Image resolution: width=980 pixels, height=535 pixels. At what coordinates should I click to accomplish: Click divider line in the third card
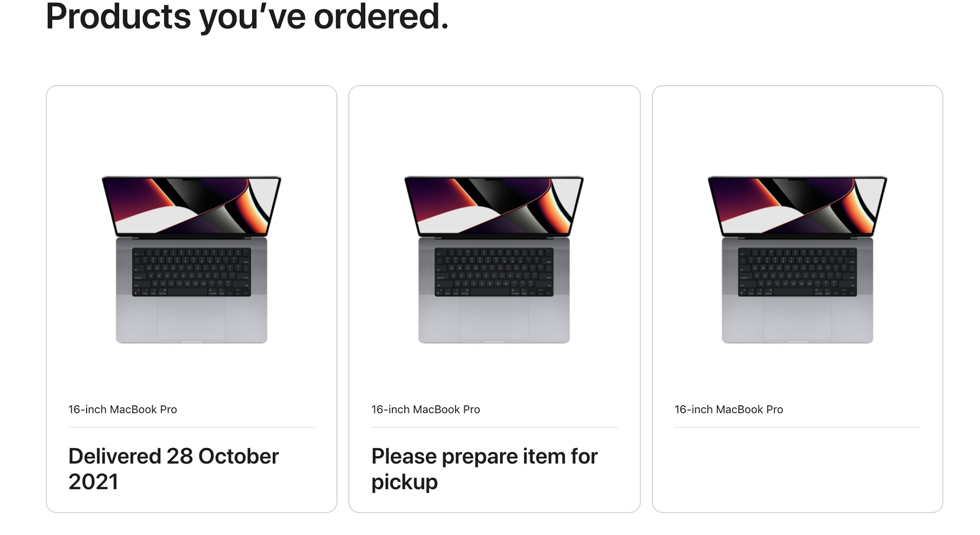797,427
